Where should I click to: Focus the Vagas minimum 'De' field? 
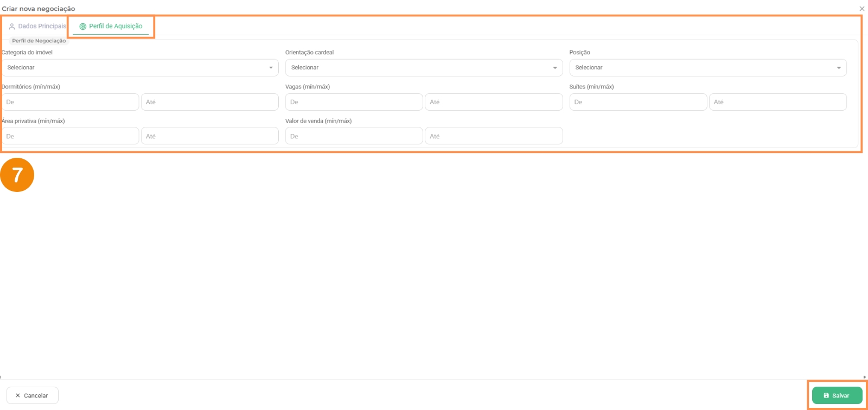pyautogui.click(x=354, y=102)
